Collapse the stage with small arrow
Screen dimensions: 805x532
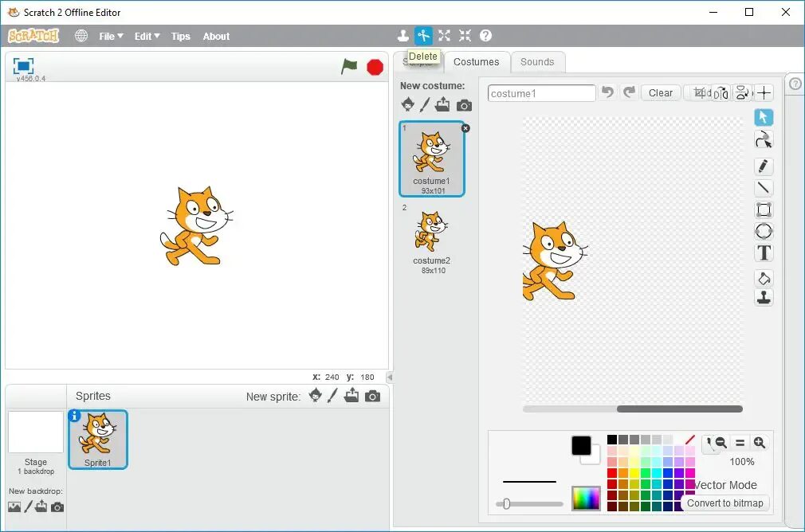pos(390,377)
